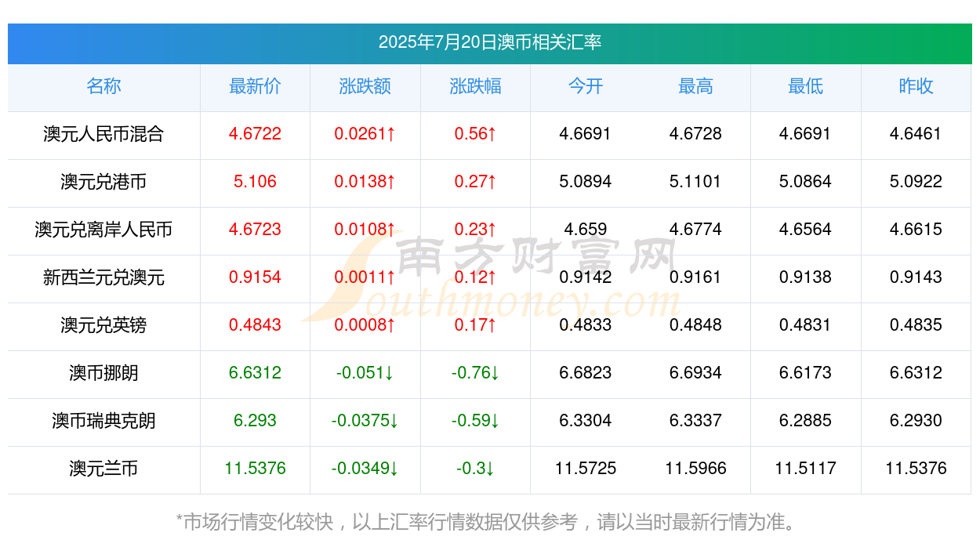This screenshot has height=547, width=980.
Task: Click the row name 澳币挪朗
Action: [x=103, y=373]
